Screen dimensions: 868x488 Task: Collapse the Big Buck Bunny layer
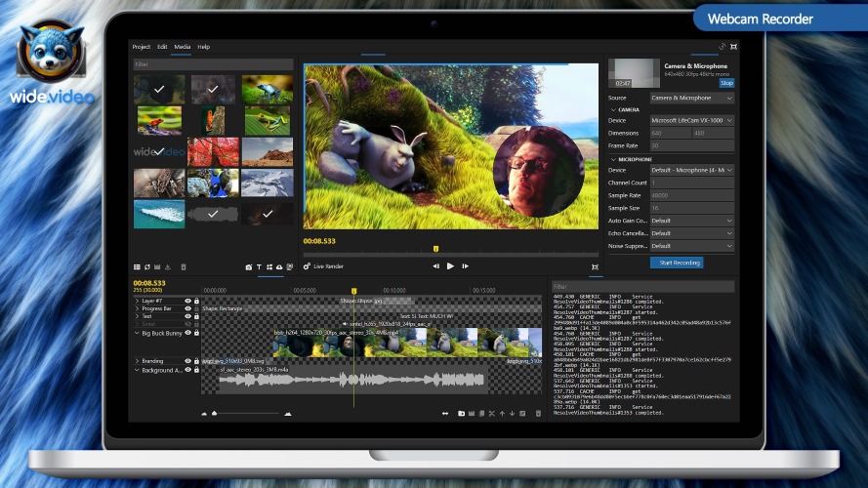(137, 333)
